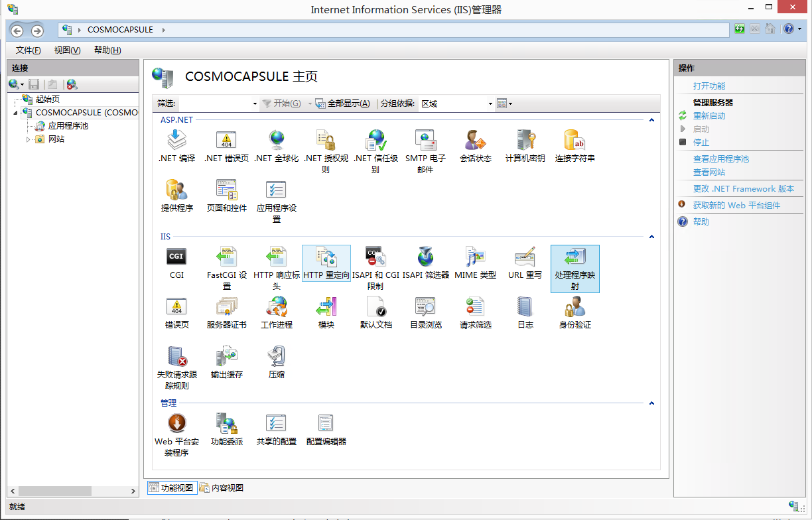This screenshot has height=520, width=812.
Task: Click 停止 server action
Action: [x=701, y=143]
